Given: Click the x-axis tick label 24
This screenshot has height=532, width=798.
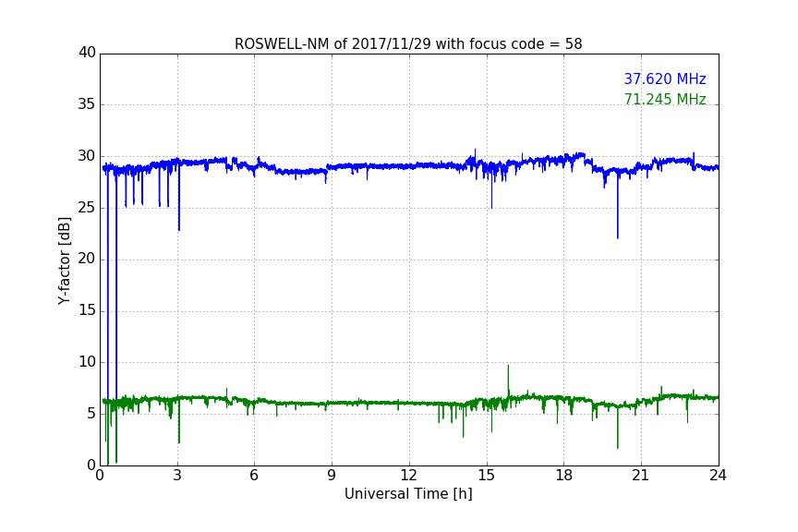Looking at the screenshot, I should 718,476.
